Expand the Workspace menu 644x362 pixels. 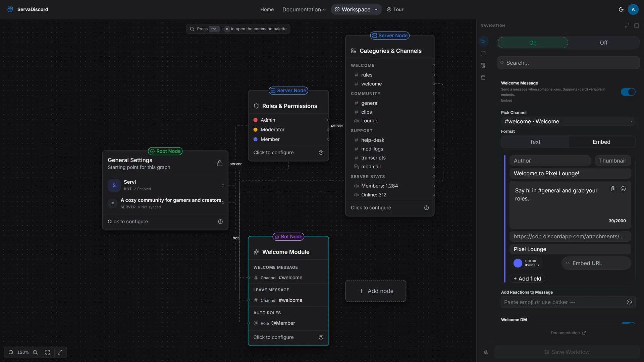tap(356, 9)
